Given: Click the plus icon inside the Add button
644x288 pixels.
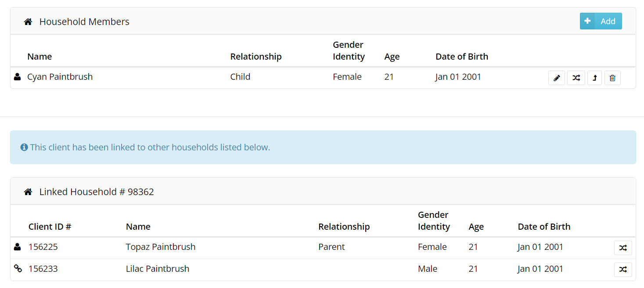Looking at the screenshot, I should pyautogui.click(x=588, y=21).
